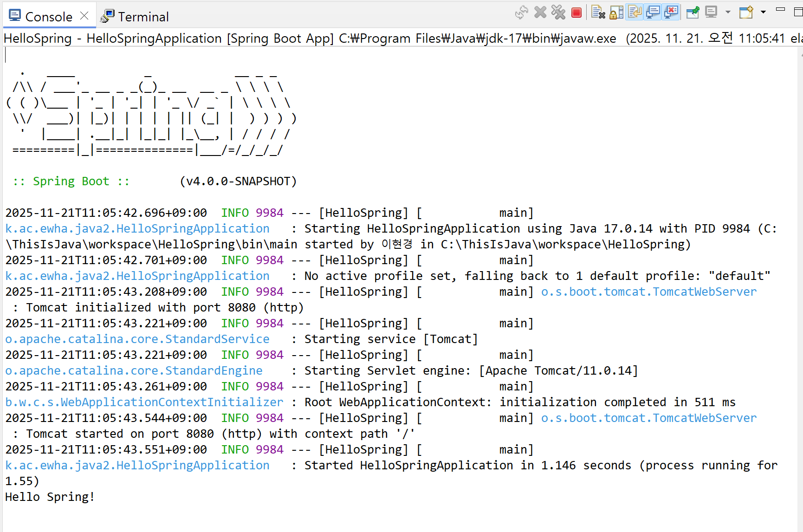This screenshot has height=532, width=803.
Task: Open the Display Selected Console dropdown arrow
Action: coord(727,13)
